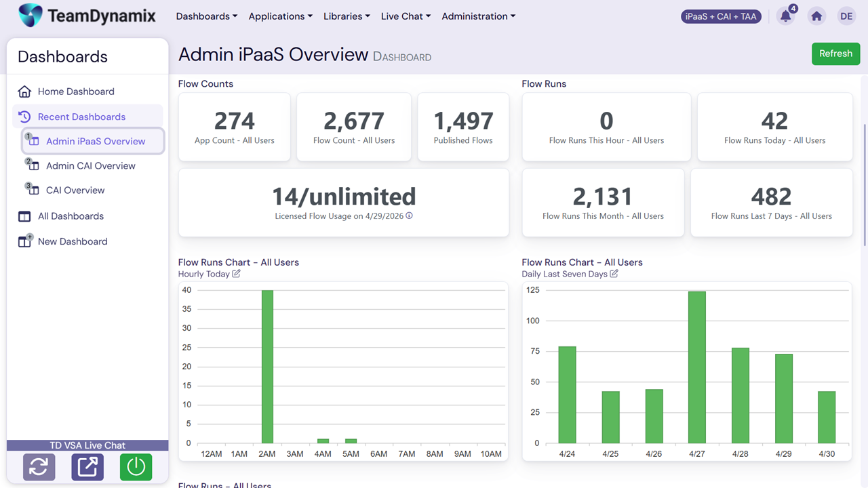The height and width of the screenshot is (488, 868).
Task: Select Recent Dashboards in sidebar
Action: [87, 117]
